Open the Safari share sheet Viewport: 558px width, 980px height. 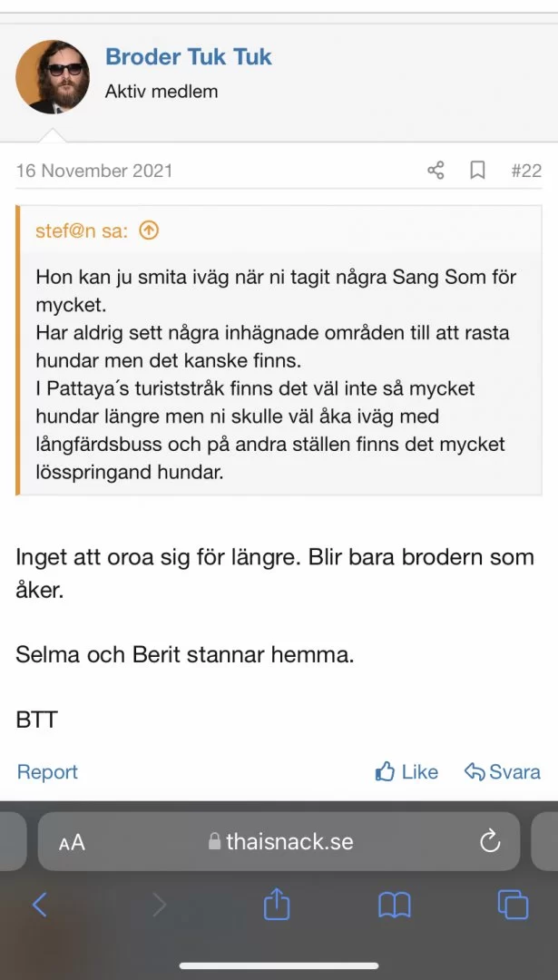(x=277, y=903)
